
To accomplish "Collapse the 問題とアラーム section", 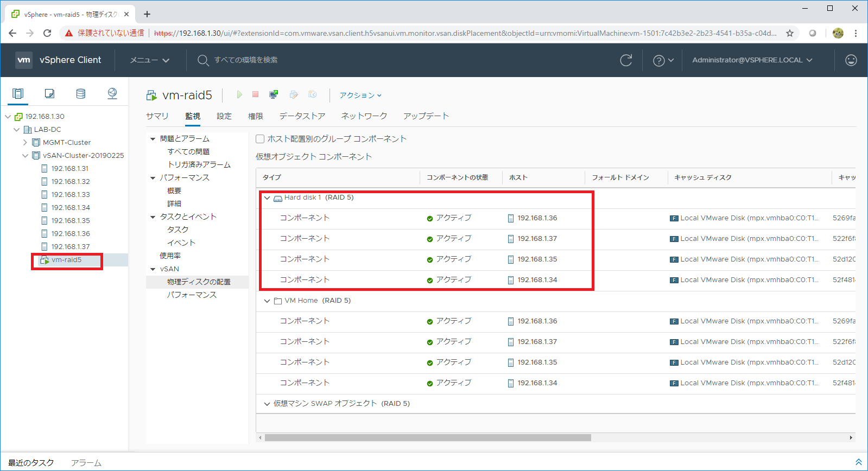I will coord(153,139).
